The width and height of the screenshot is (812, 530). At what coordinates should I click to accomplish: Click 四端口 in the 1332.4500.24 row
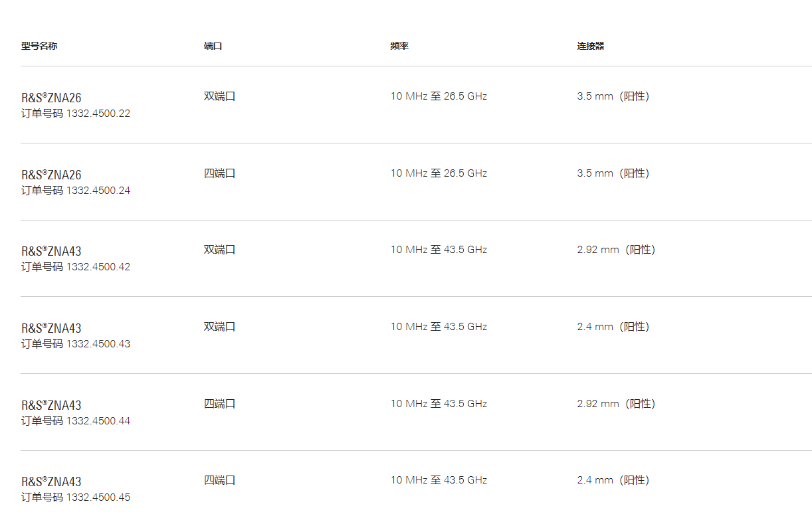click(x=219, y=173)
